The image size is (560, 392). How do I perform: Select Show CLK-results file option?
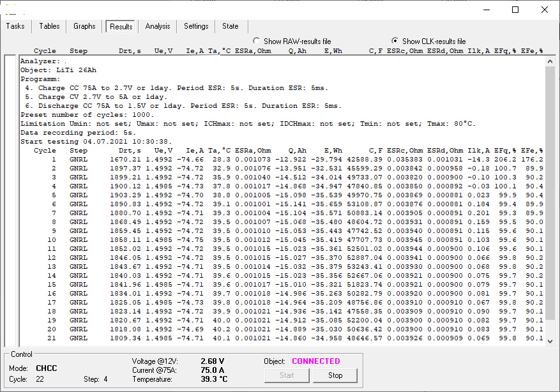[x=428, y=41]
